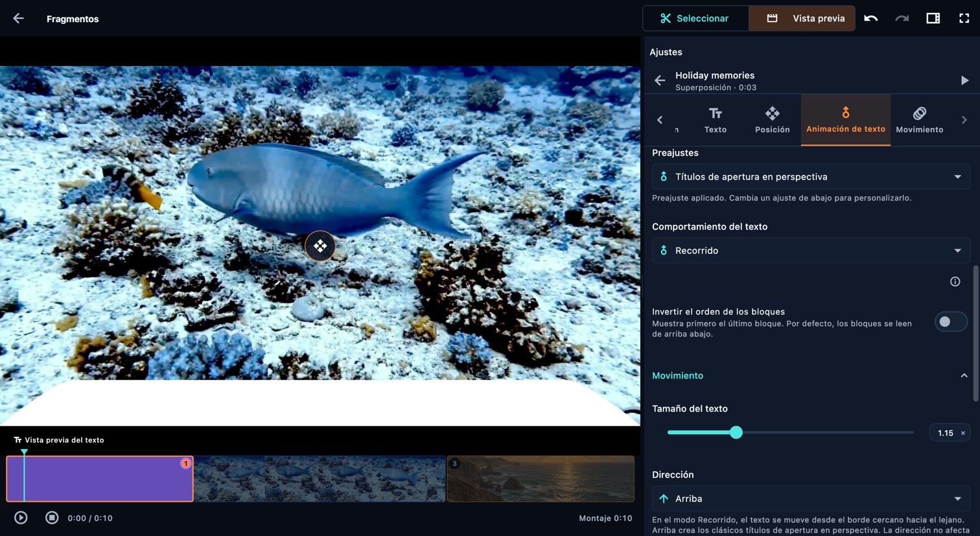Click the Montaje 0:10 duration text
Screen dimensions: 980x536
605,518
